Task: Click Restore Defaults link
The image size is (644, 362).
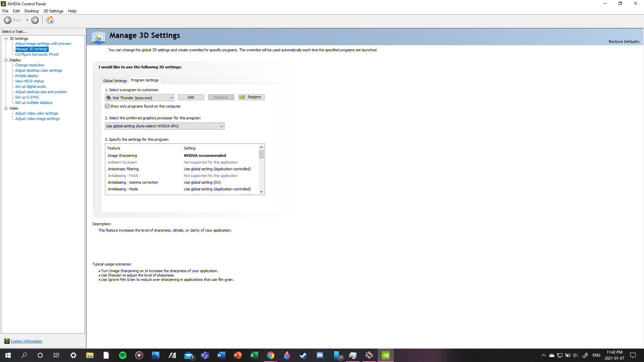Action: click(x=624, y=42)
